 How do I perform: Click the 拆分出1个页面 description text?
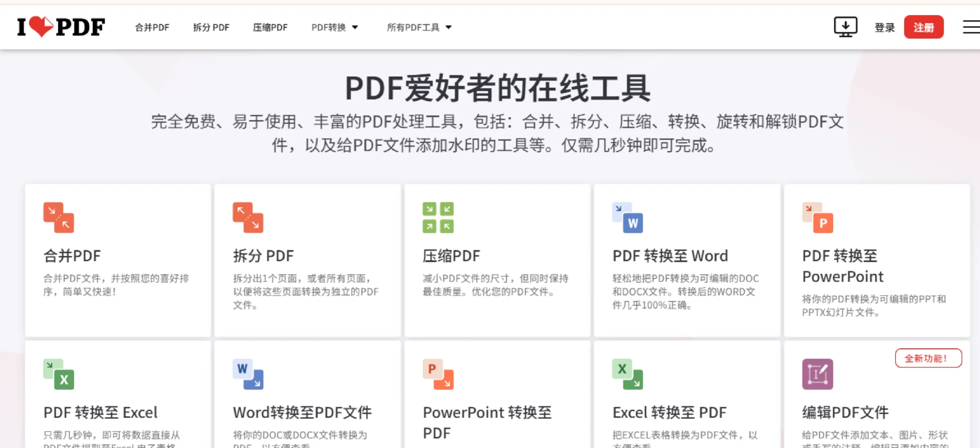coord(306,291)
